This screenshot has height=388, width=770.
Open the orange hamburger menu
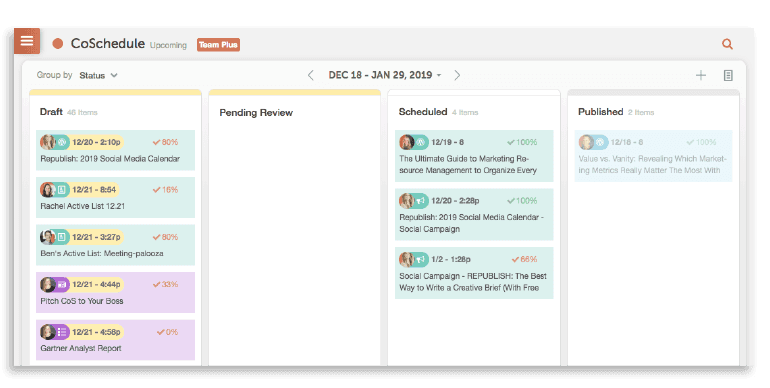pos(27,41)
